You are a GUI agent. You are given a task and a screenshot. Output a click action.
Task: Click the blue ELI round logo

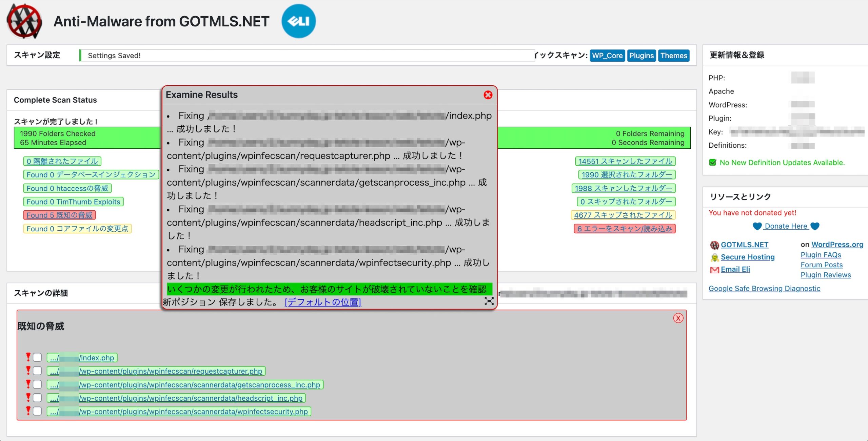point(298,21)
